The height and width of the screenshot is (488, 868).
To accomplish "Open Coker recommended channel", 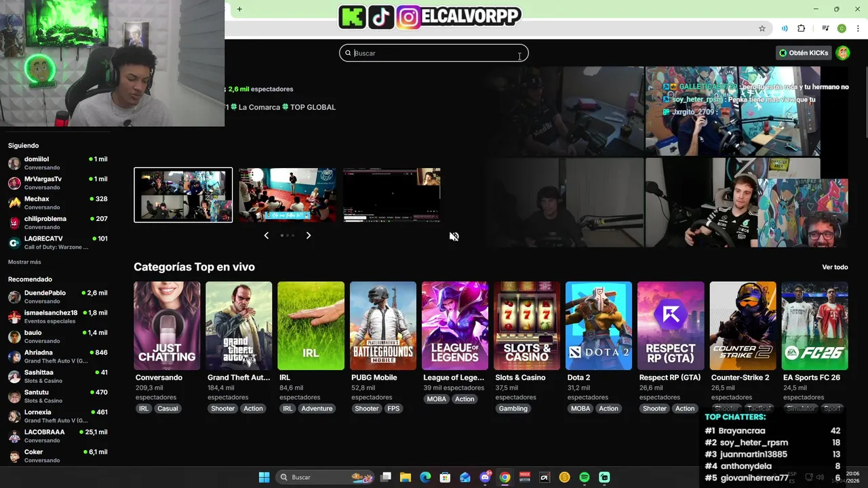I will [x=58, y=455].
